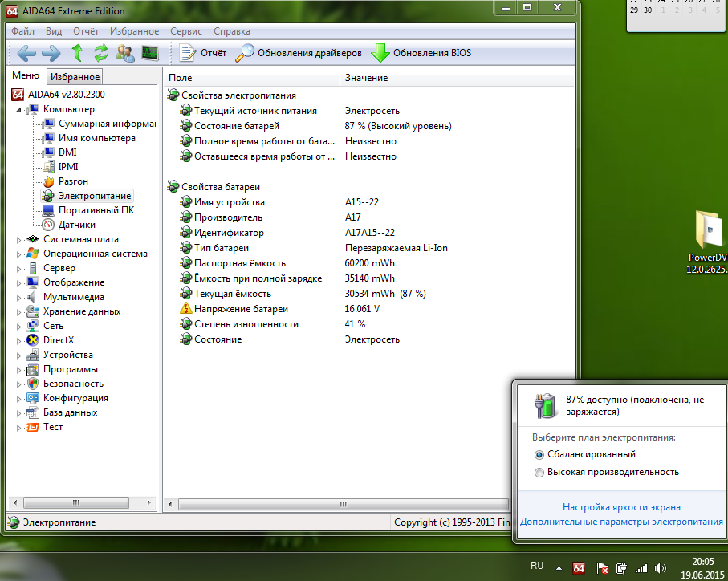Click the Значение column header
The width and height of the screenshot is (728, 581).
point(366,78)
